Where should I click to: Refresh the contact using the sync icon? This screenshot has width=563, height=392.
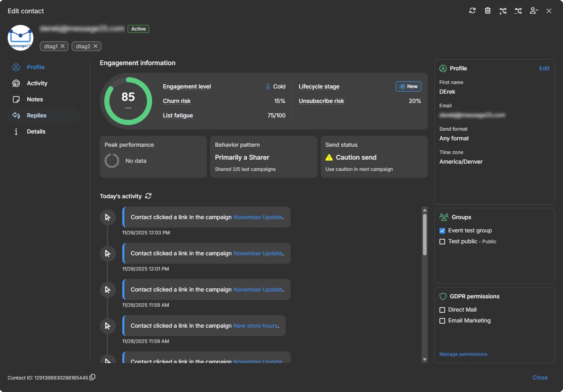(472, 10)
